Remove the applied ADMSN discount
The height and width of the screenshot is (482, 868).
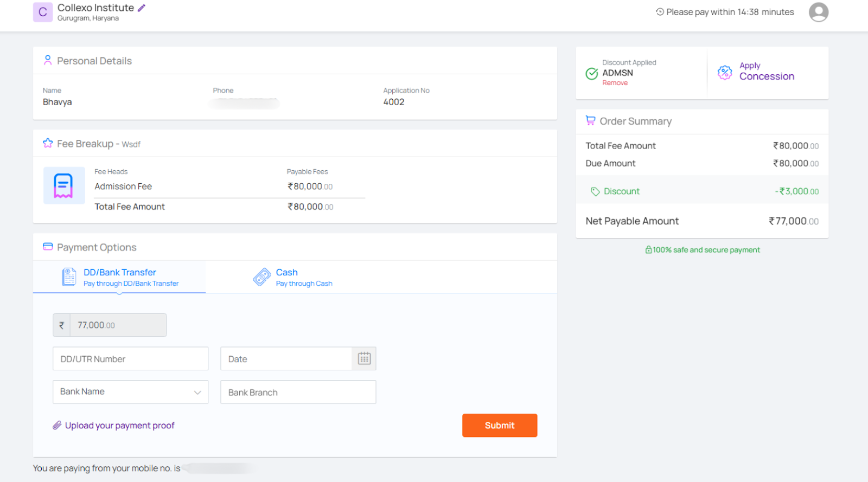[x=615, y=83]
